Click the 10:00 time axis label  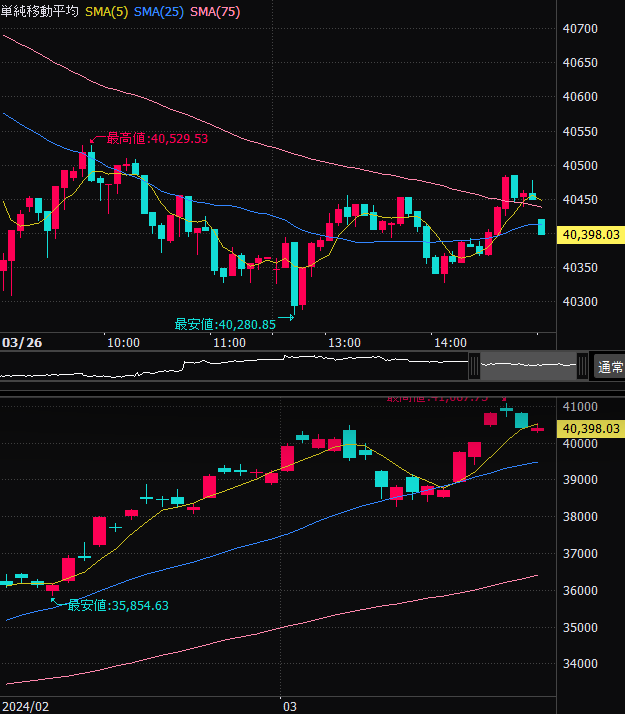tap(123, 342)
